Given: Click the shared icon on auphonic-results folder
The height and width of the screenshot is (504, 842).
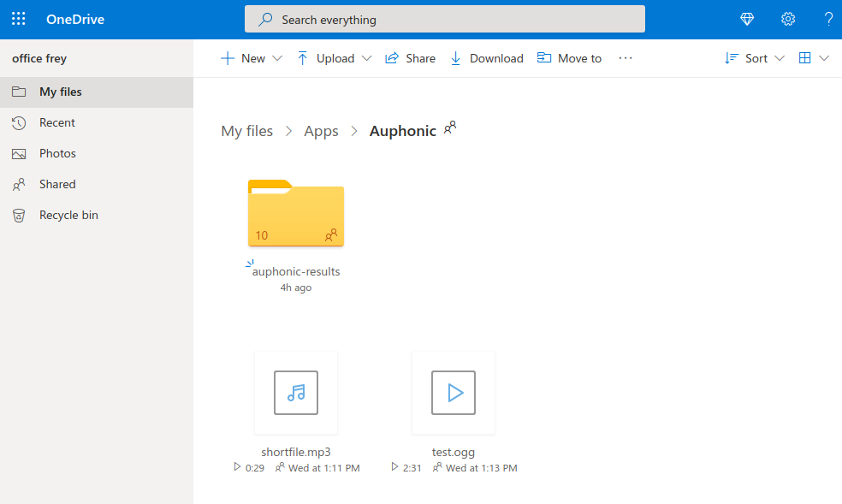Looking at the screenshot, I should [331, 235].
